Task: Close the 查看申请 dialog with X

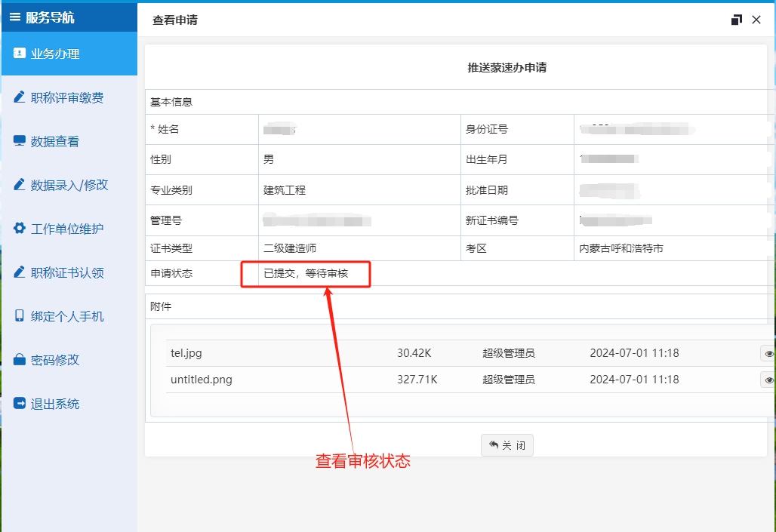Action: (x=756, y=20)
